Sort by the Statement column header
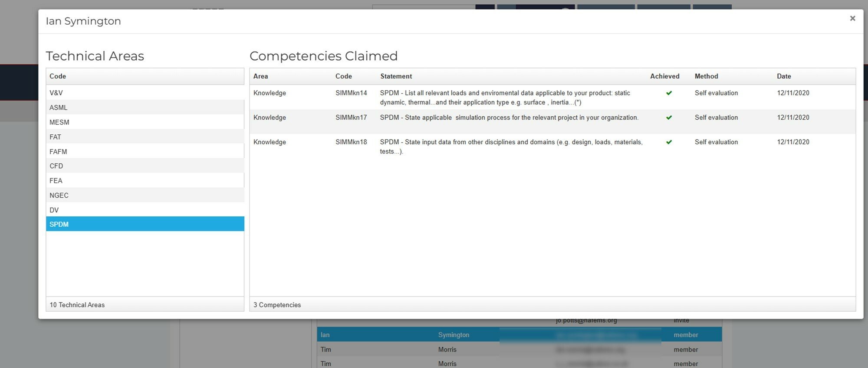 click(396, 76)
